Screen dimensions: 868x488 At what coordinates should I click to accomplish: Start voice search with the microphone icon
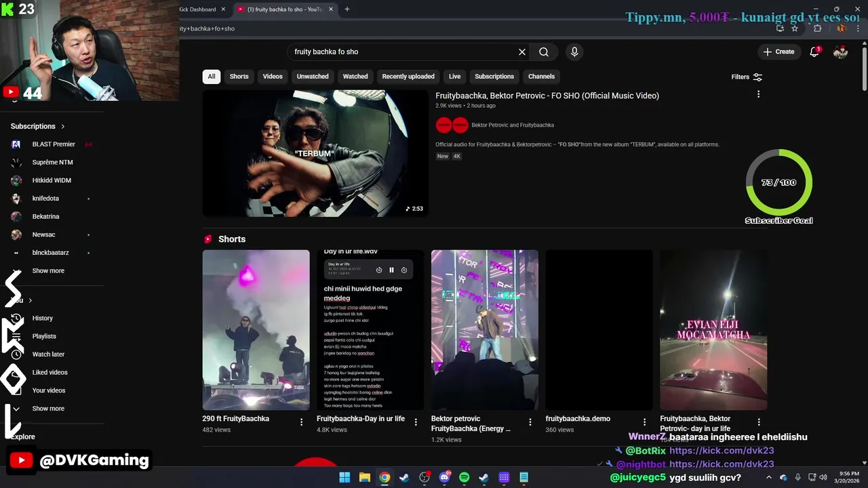(574, 52)
